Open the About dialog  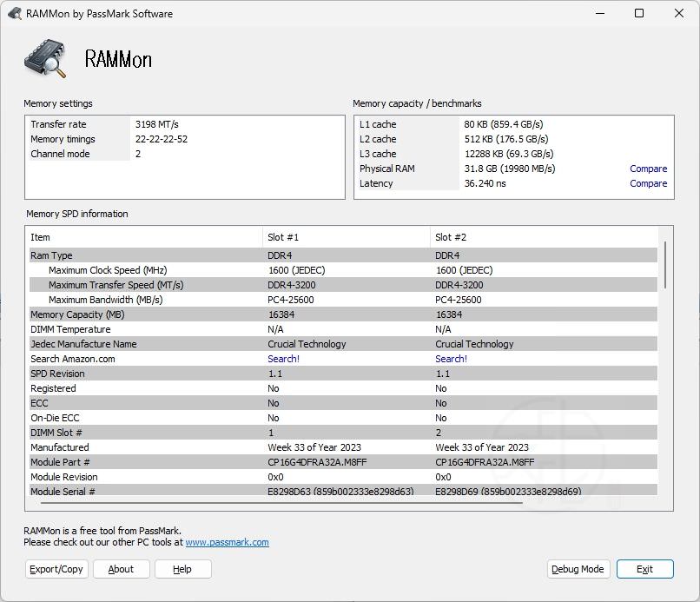coord(121,569)
